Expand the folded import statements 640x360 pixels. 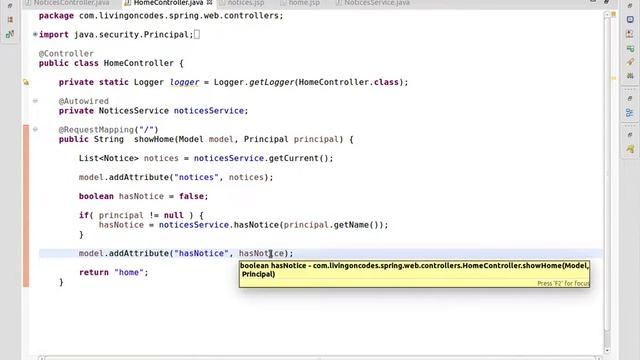pyautogui.click(x=35, y=35)
